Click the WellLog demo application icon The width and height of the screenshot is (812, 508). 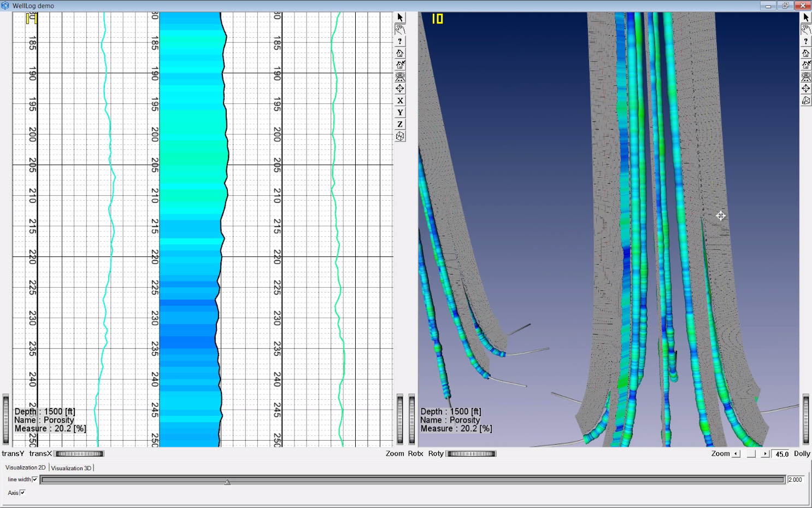[5, 5]
